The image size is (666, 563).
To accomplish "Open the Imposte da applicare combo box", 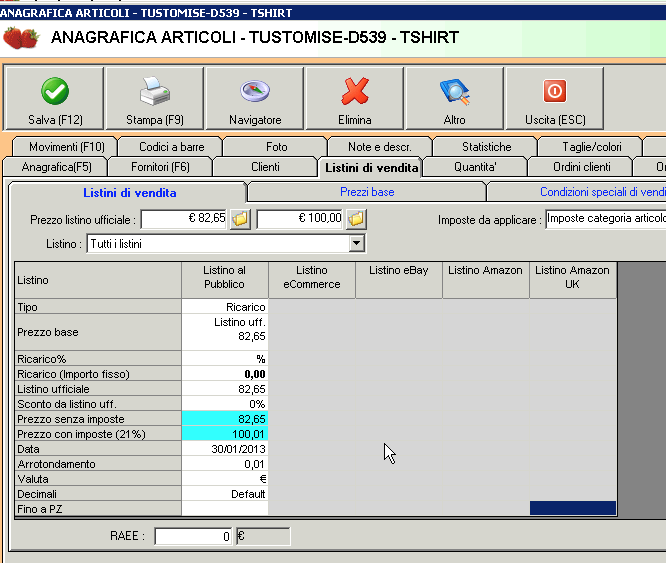I will tap(605, 218).
